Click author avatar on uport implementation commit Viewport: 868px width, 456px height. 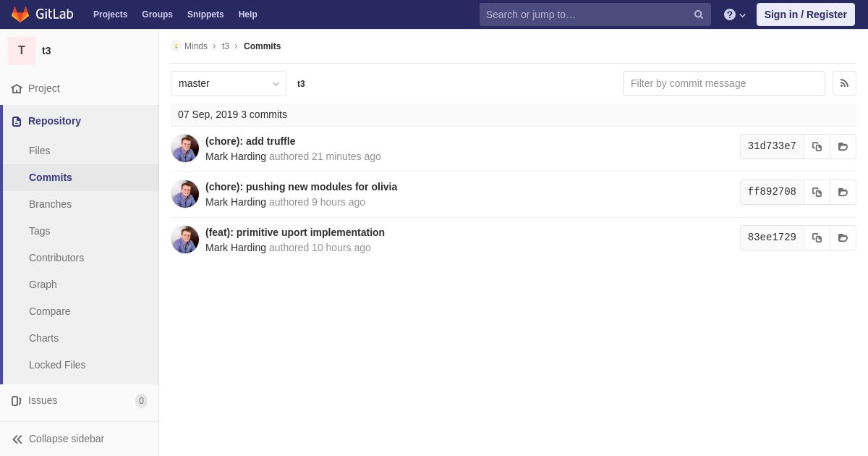coord(185,240)
